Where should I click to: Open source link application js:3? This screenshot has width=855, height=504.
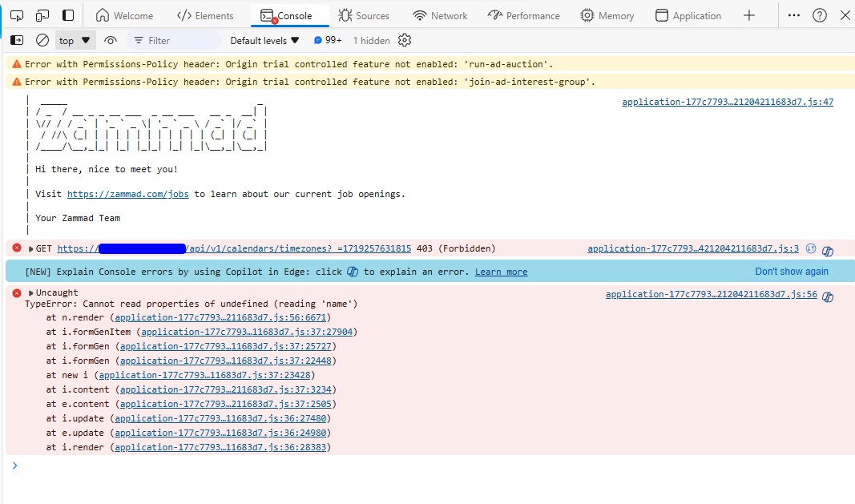(693, 248)
